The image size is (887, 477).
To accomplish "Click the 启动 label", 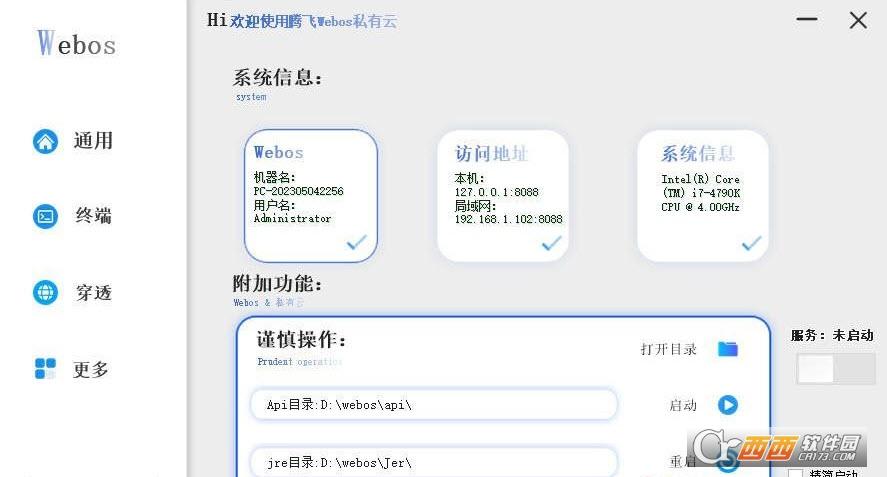I will (683, 405).
